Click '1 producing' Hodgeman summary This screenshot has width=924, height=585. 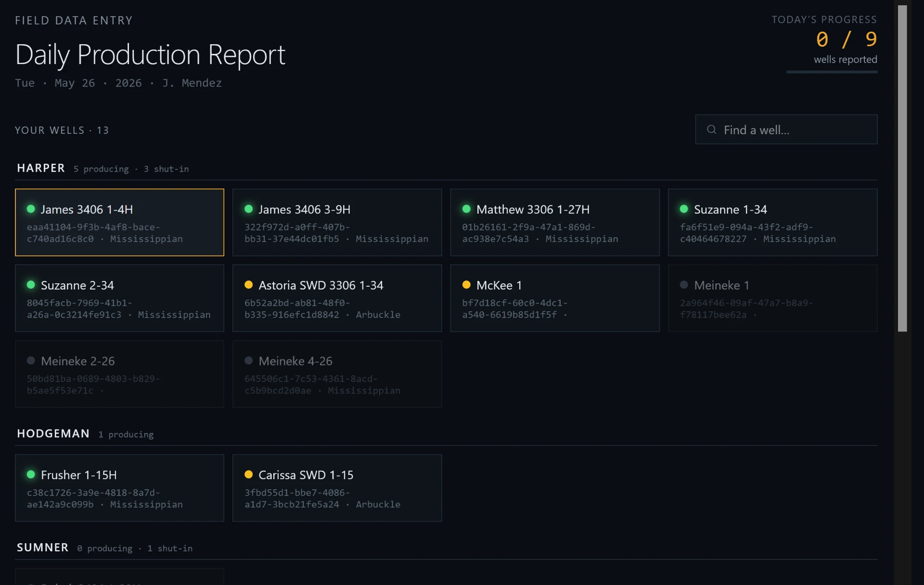coord(126,434)
